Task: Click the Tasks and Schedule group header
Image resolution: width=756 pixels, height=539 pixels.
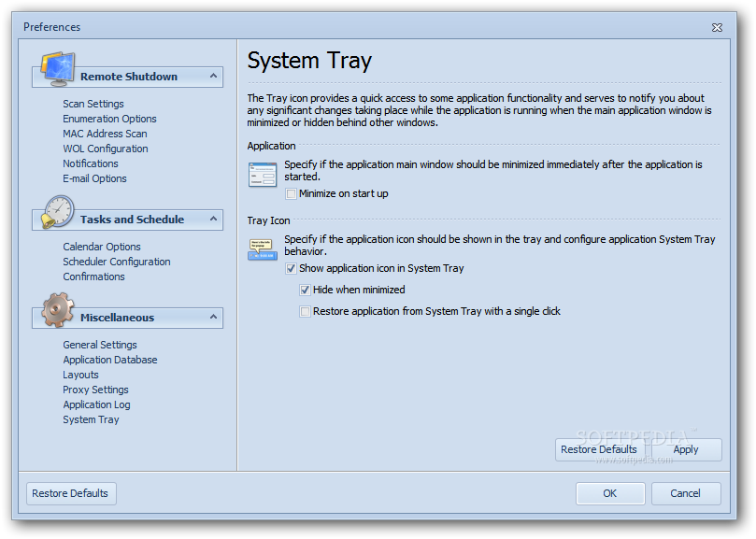Action: (128, 220)
